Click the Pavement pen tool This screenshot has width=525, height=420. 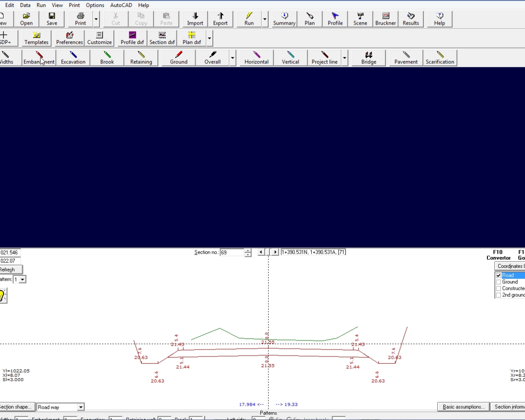[406, 58]
